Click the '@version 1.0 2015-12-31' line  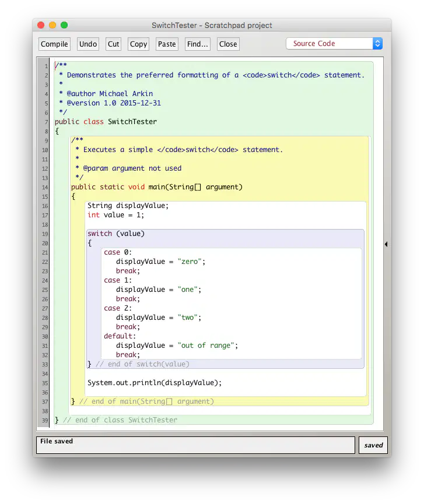[110, 103]
